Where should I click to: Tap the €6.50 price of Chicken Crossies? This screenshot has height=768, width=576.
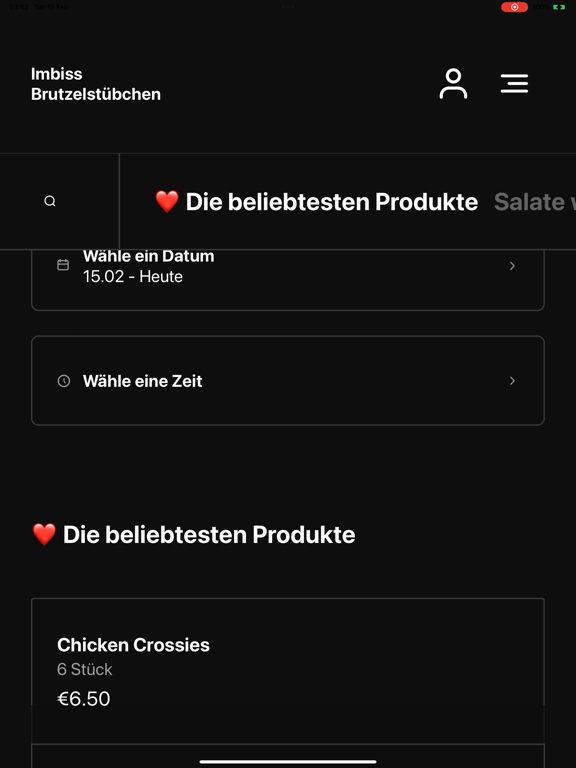click(x=84, y=699)
